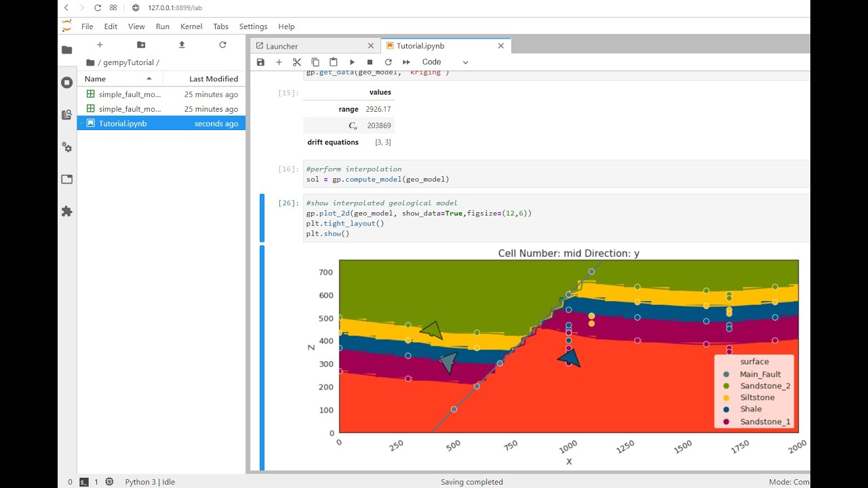Open the Run menu
868x488 pixels.
click(163, 26)
